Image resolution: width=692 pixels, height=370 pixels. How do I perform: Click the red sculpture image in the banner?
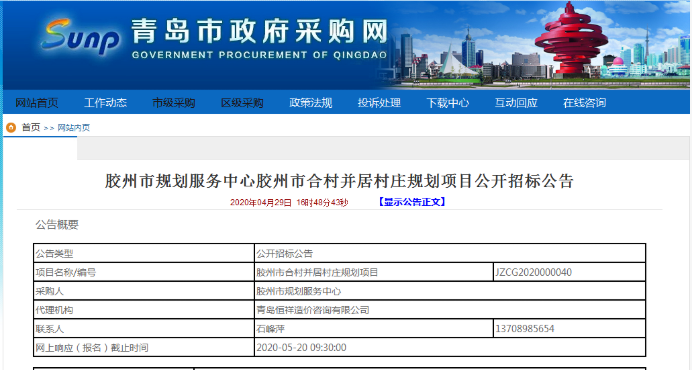point(571,39)
